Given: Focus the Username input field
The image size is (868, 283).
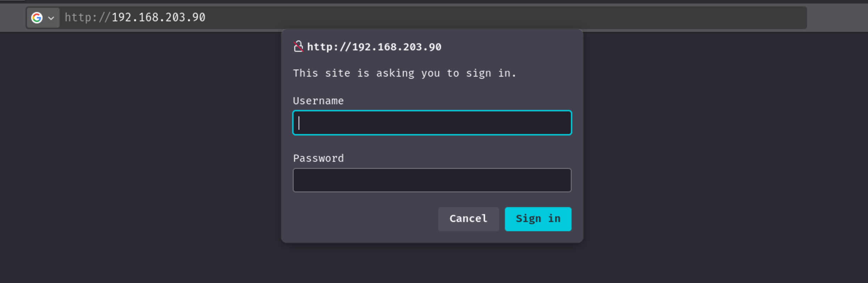Looking at the screenshot, I should point(432,123).
